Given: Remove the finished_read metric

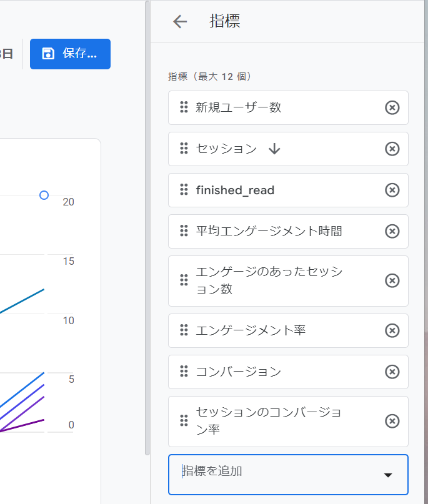Looking at the screenshot, I should 392,190.
